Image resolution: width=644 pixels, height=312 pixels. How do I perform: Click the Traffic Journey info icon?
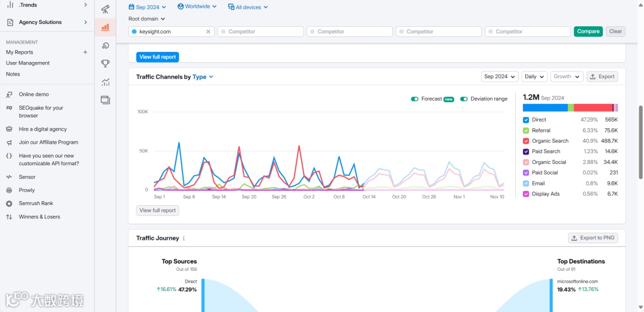(x=184, y=238)
